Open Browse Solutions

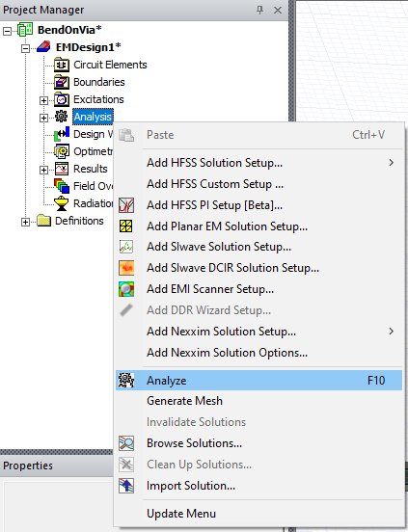[259, 443]
